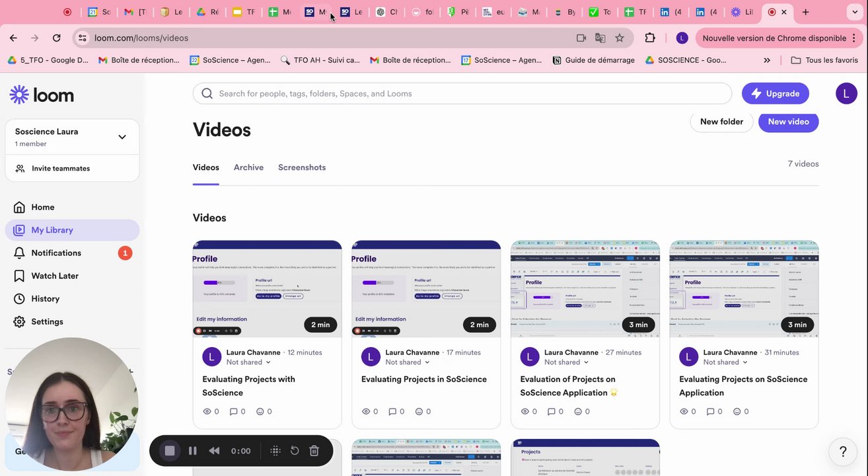Open Not shared dropdown on 27 minutes video
Viewport: 868px width, 476px height.
(x=567, y=362)
